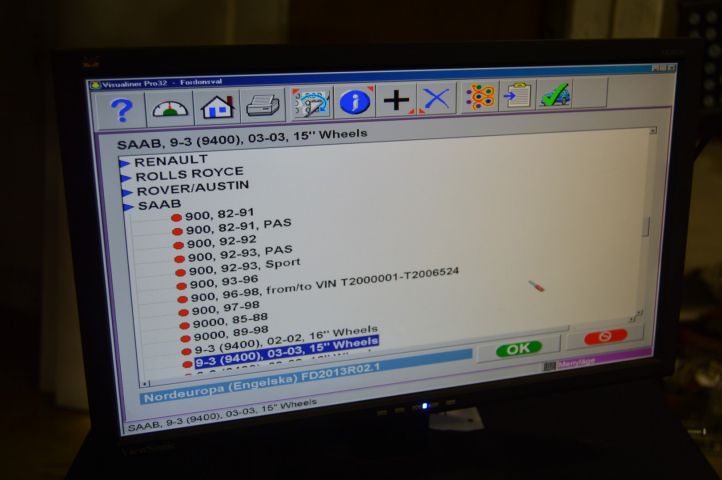Image resolution: width=722 pixels, height=480 pixels.
Task: Select ROLLS ROYCE in the make list
Action: click(x=189, y=174)
